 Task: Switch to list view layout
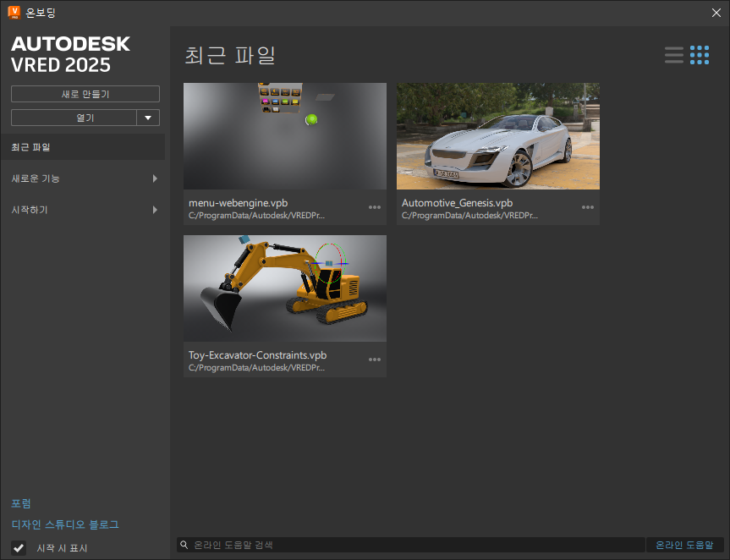click(673, 54)
